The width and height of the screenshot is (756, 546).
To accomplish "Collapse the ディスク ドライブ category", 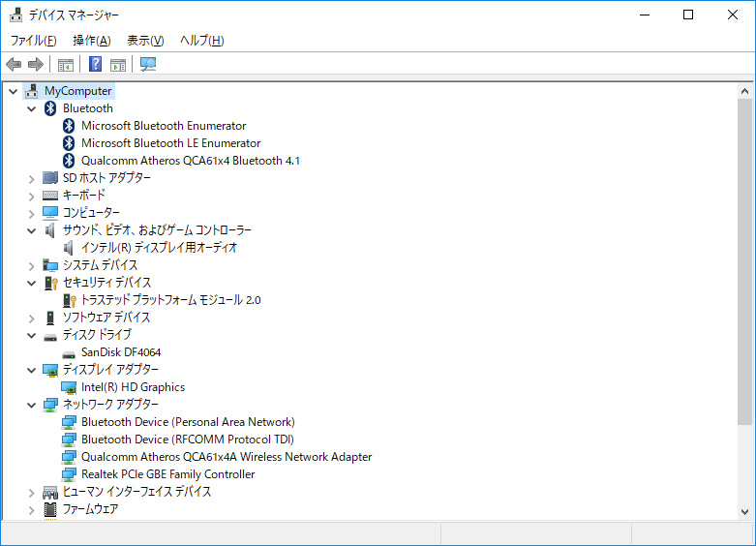I will (32, 335).
